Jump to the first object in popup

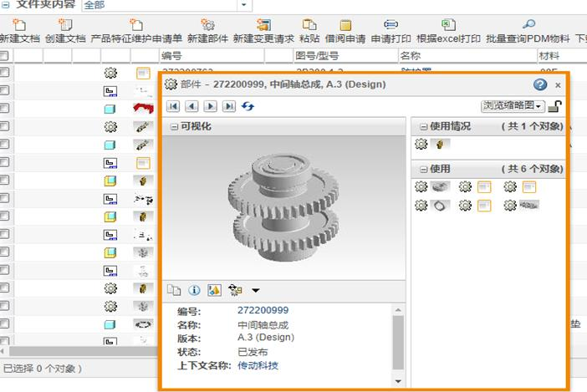click(x=173, y=106)
